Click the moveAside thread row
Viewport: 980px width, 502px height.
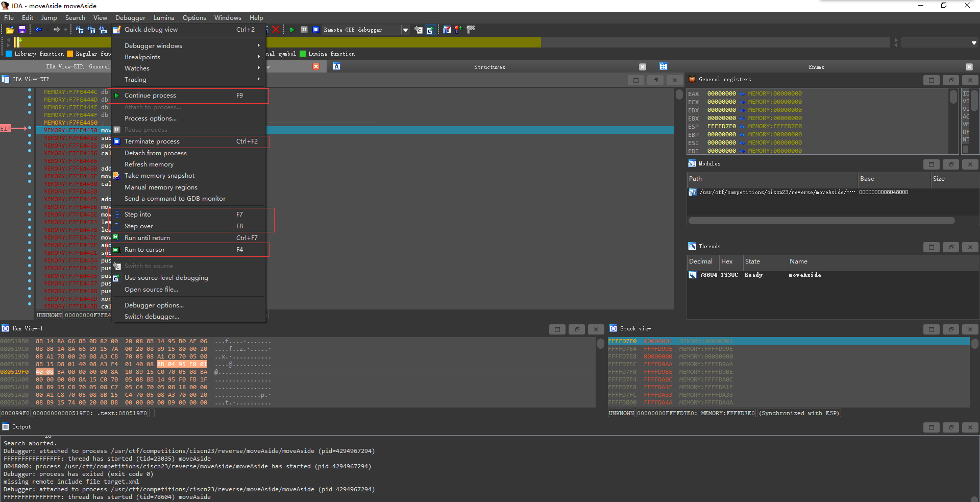[833, 275]
